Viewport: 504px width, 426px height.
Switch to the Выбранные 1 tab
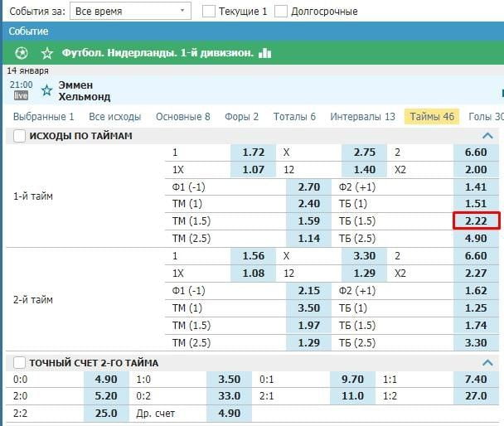click(43, 117)
